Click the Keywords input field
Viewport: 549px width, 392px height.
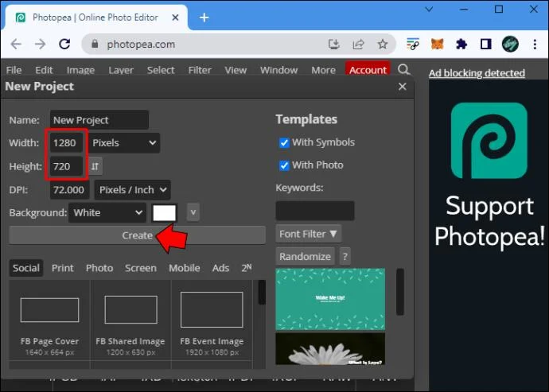[315, 211]
